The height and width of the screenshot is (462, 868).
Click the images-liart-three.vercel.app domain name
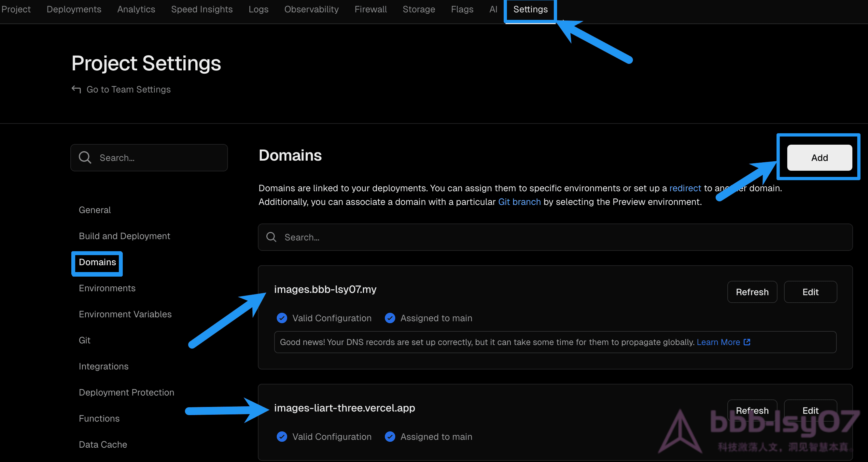344,408
